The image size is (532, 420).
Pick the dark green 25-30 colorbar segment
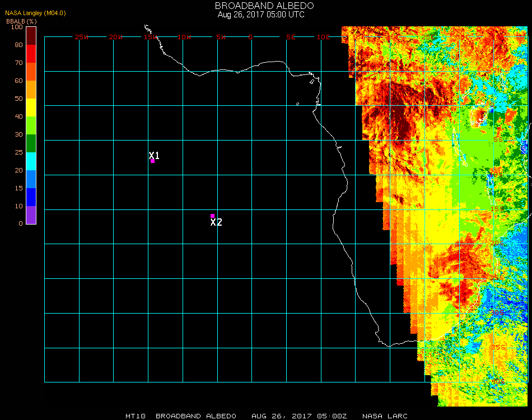[31, 143]
